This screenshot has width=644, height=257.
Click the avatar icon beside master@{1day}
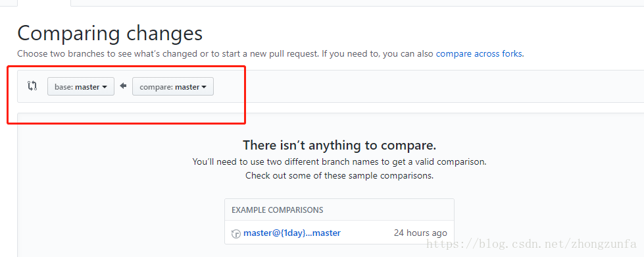click(236, 233)
